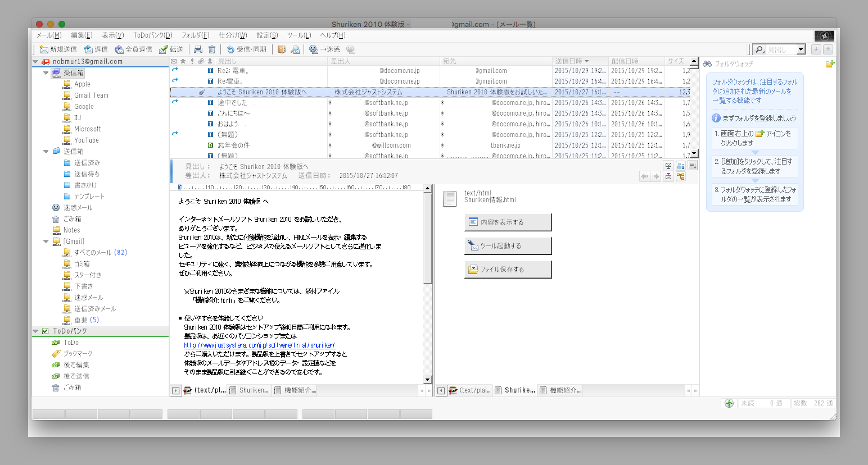
Task: Collapse the [Gmail] folder tree
Action: (x=45, y=241)
